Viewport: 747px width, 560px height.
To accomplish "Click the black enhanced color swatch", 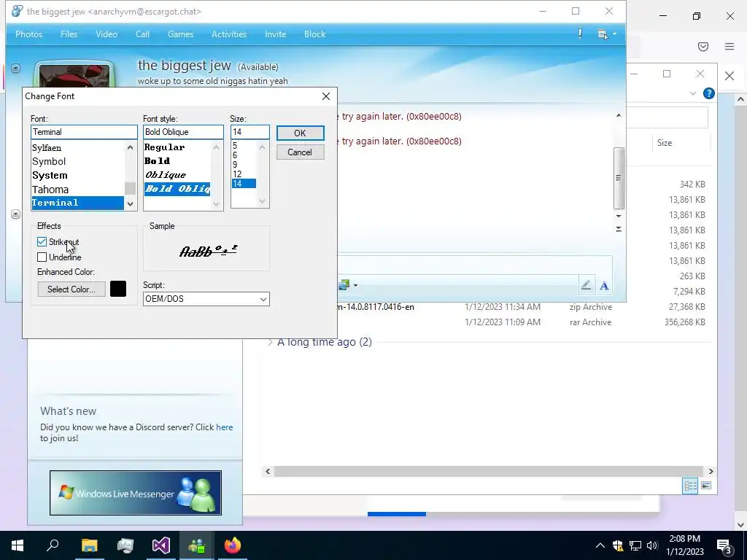I will 118,289.
